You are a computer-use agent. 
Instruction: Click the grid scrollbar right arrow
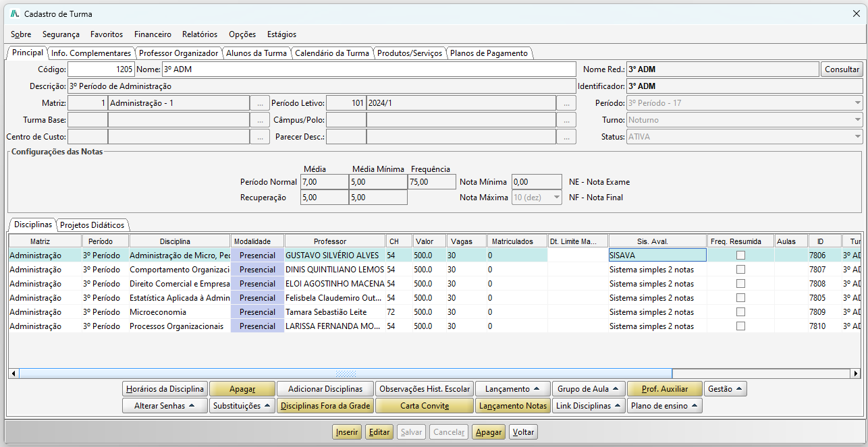point(856,374)
